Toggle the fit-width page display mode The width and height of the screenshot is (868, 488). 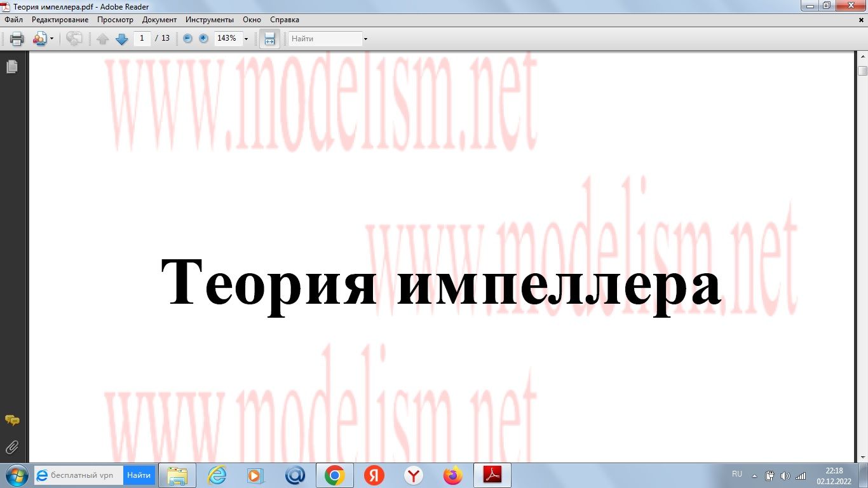(x=269, y=38)
